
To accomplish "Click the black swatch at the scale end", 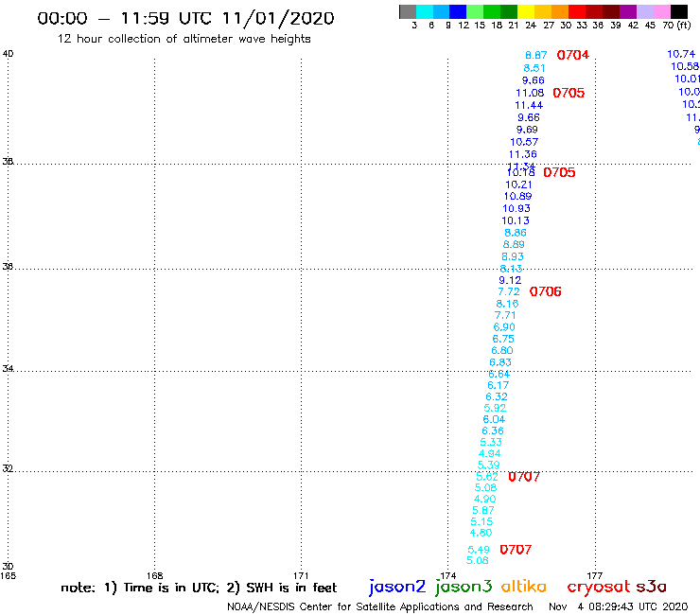I will pyautogui.click(x=679, y=11).
